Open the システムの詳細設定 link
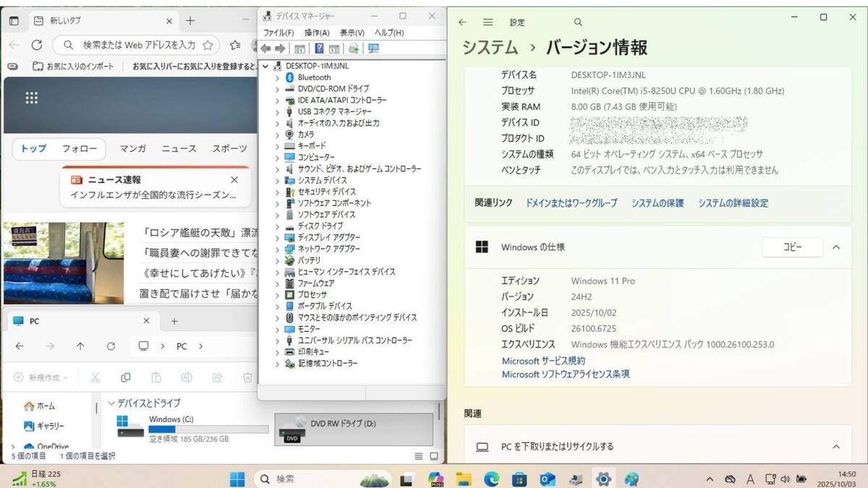This screenshot has height=488, width=868. 733,203
